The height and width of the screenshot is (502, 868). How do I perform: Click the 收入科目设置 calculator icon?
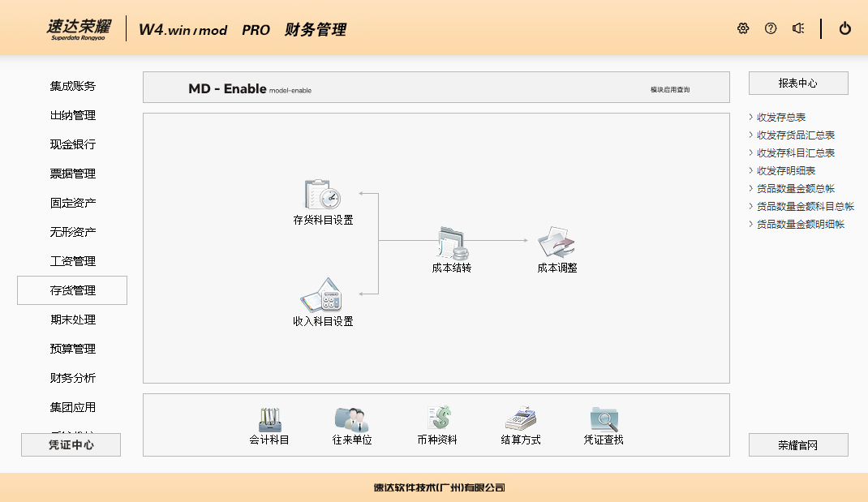click(322, 295)
